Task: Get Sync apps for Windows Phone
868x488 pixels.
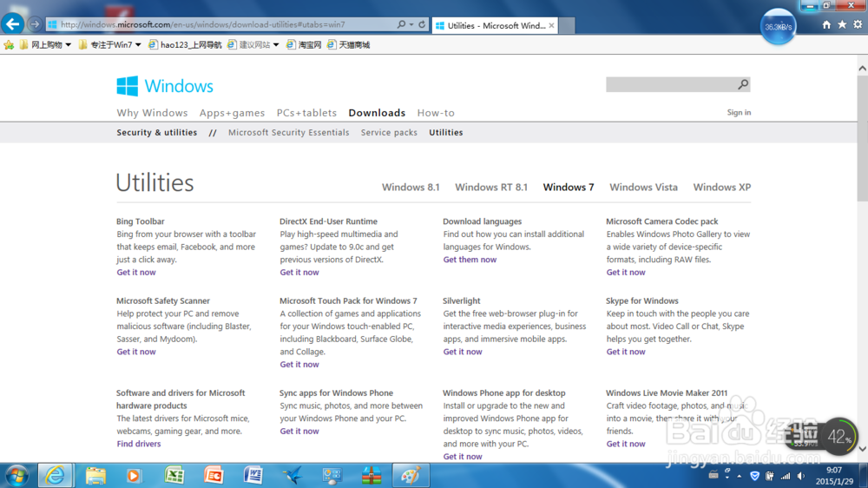Action: point(299,431)
